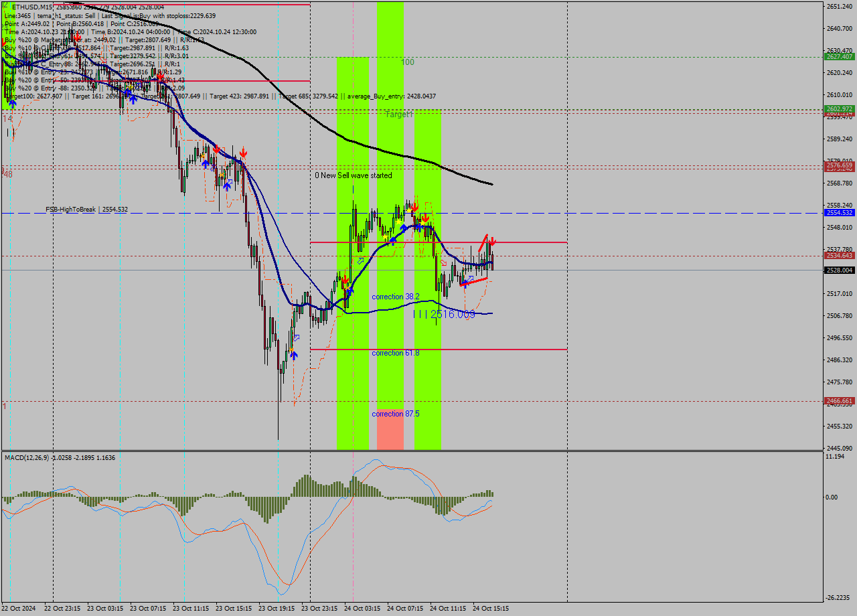This screenshot has width=857, height=616.
Task: Click the 2486.320 price axis value
Action: pos(839,360)
